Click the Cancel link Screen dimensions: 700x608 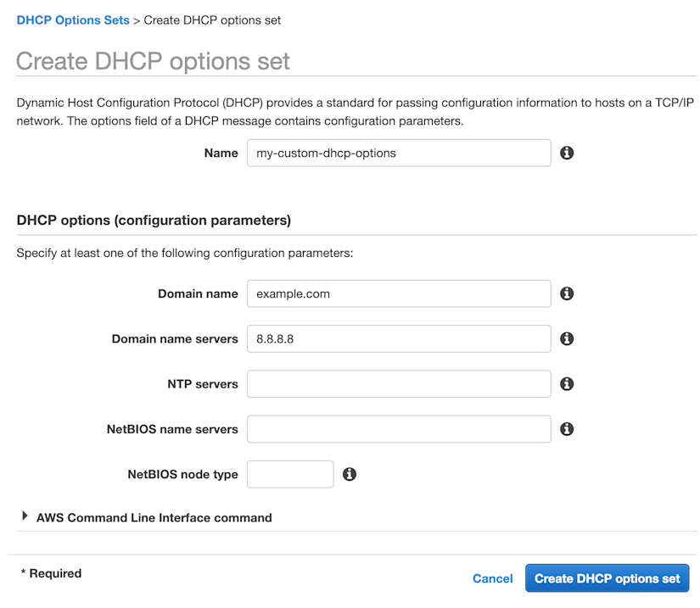(492, 578)
